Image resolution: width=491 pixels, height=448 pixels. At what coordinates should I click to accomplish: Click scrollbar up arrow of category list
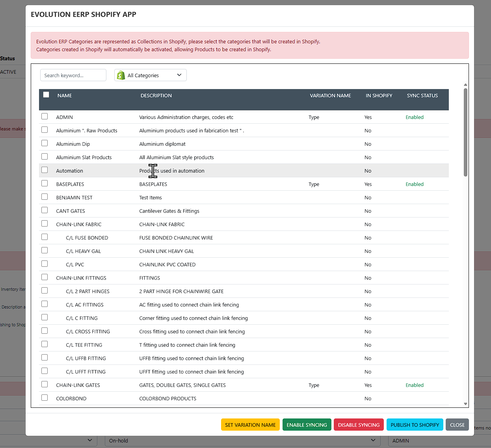pos(465,85)
